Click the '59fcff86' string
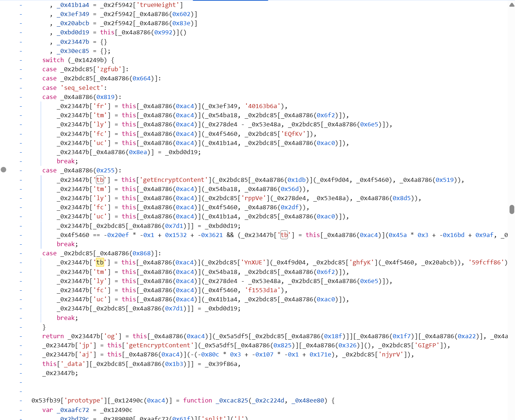The image size is (515, 420). click(x=488, y=263)
